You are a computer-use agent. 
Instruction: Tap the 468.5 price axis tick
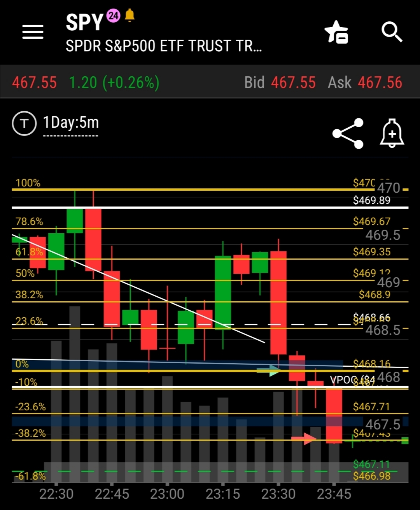(383, 330)
